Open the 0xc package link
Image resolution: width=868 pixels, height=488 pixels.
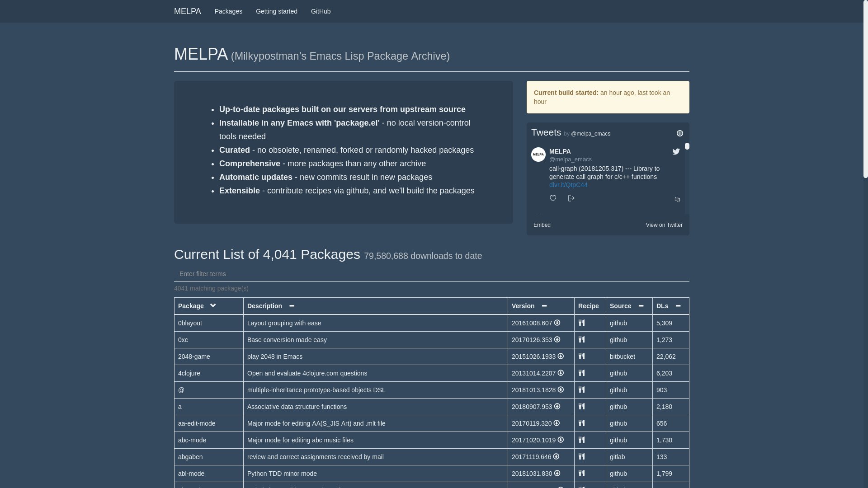(183, 340)
